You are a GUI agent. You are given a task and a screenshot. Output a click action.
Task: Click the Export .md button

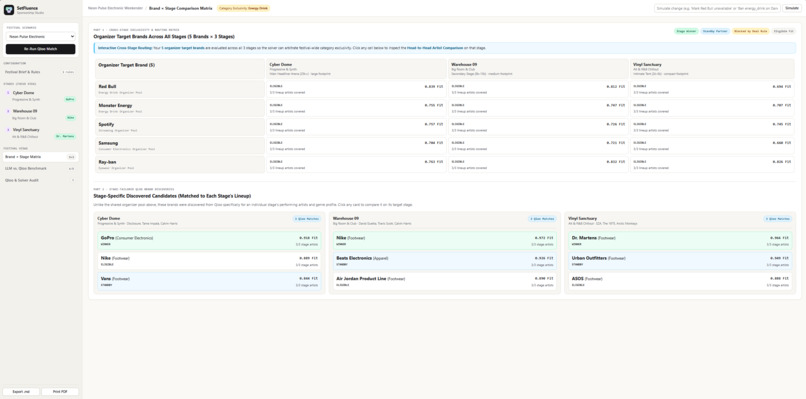pyautogui.click(x=22, y=392)
